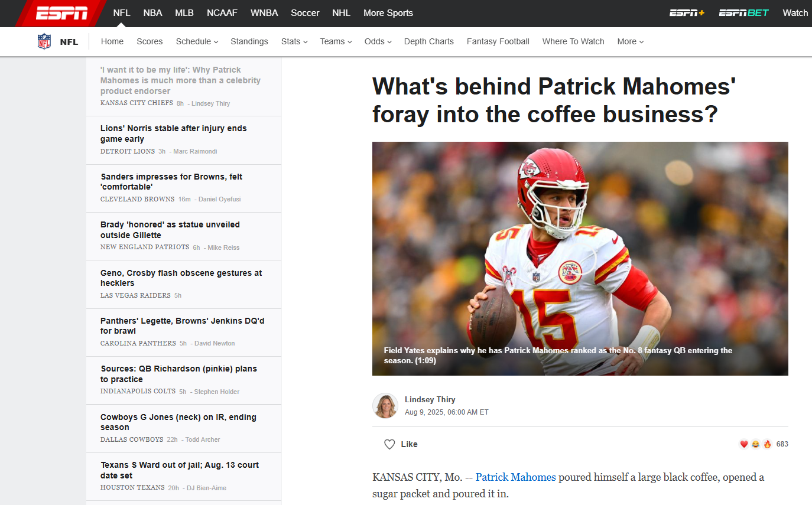812x505 pixels.
Task: Expand the Schedule dropdown
Action: click(197, 41)
